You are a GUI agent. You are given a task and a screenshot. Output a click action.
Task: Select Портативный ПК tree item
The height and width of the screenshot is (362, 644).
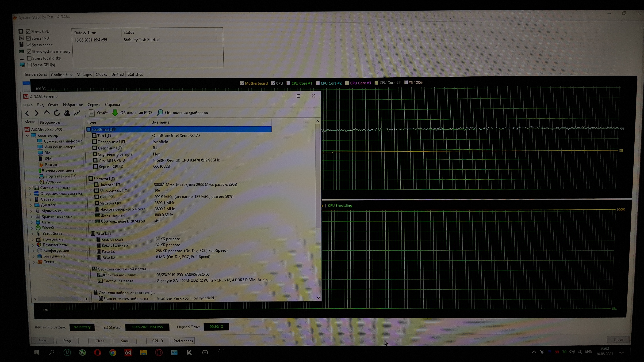point(58,176)
